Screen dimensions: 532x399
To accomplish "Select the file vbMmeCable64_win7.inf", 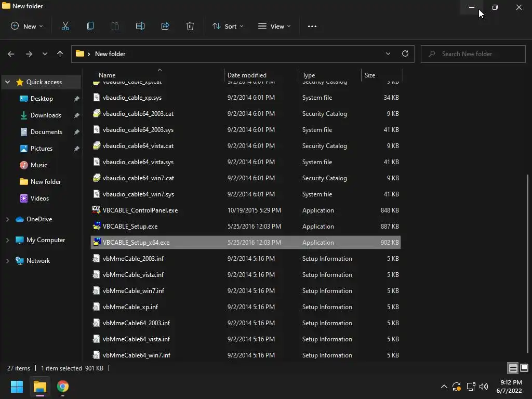I will (x=246, y=355).
